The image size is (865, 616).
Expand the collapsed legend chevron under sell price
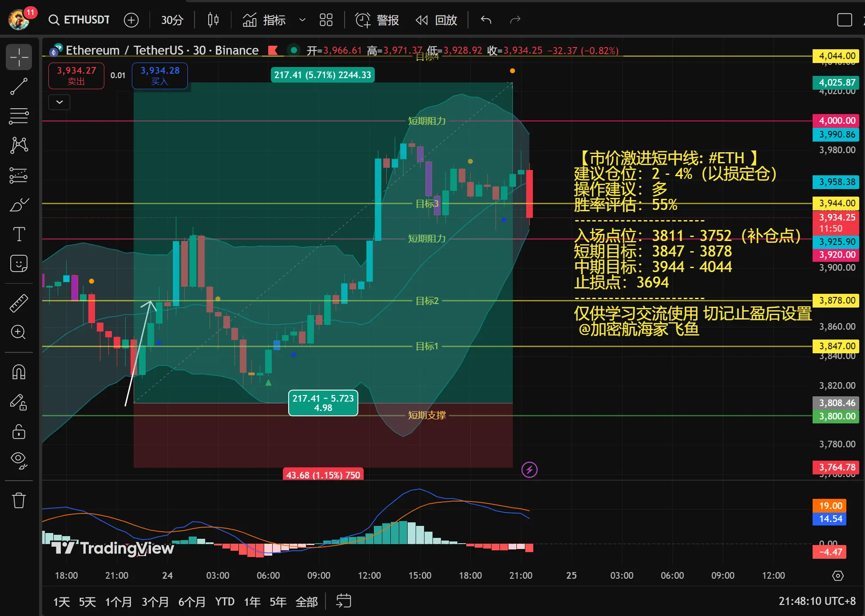click(59, 103)
